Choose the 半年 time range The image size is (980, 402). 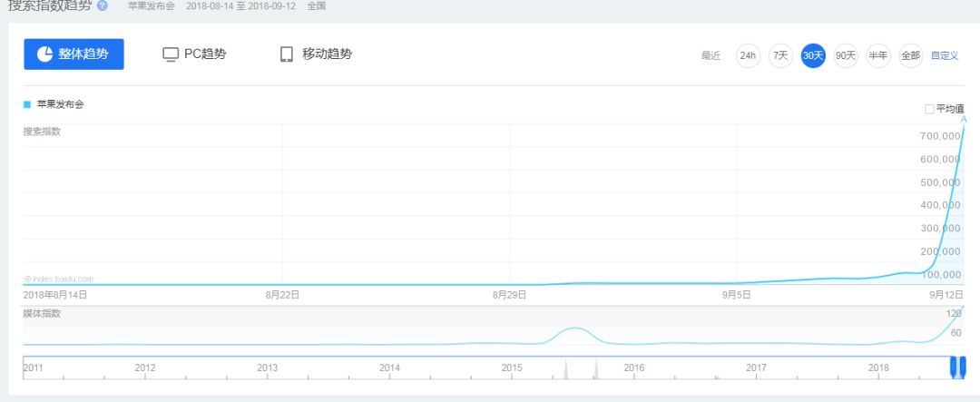click(x=877, y=55)
